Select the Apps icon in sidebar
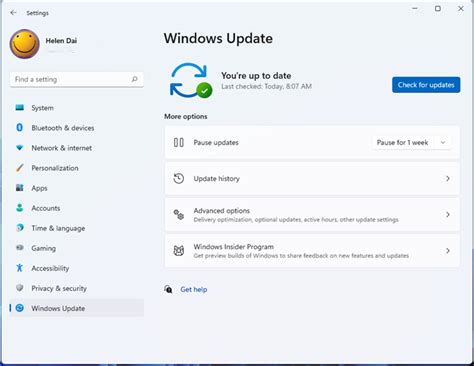Screen dimensions: 474x366 point(20,188)
